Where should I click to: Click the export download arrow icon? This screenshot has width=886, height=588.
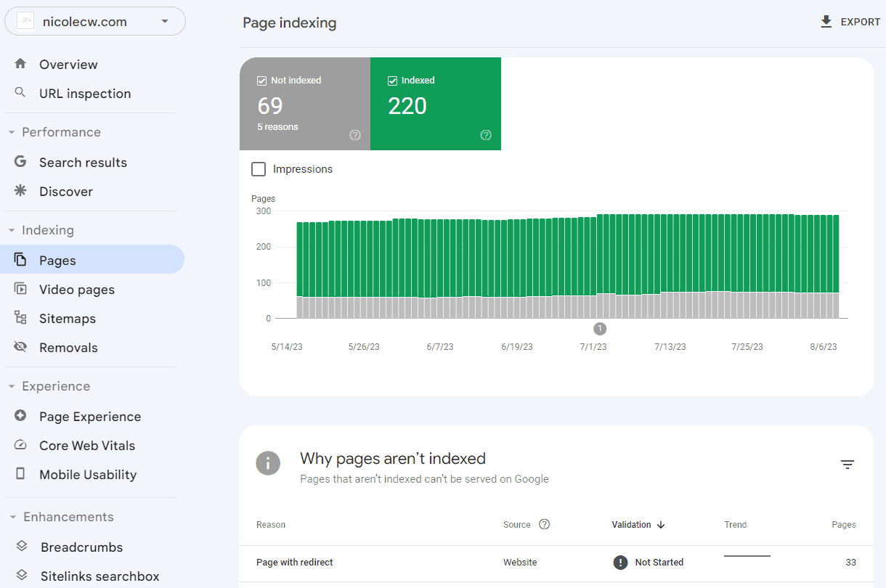[826, 22]
